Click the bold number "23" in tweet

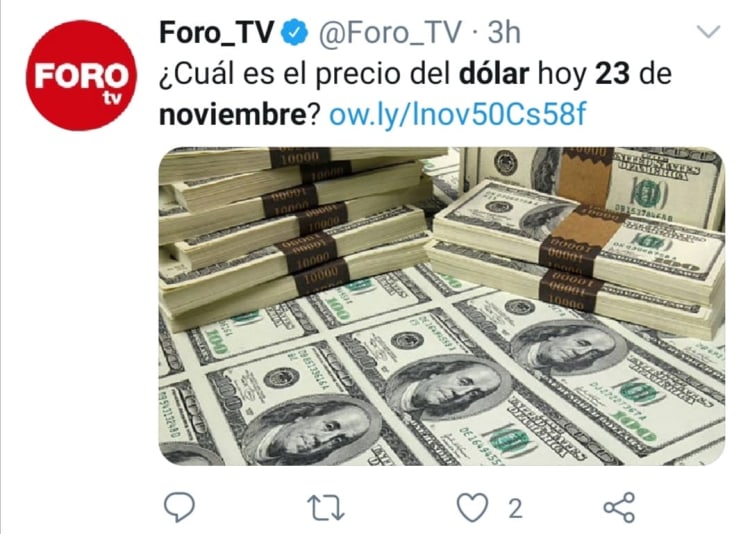tap(612, 74)
